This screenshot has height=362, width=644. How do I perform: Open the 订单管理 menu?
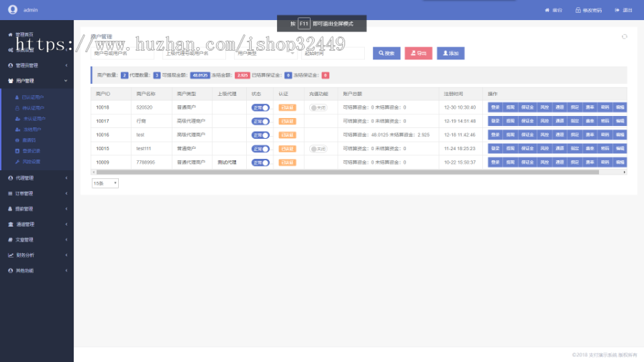click(24, 193)
